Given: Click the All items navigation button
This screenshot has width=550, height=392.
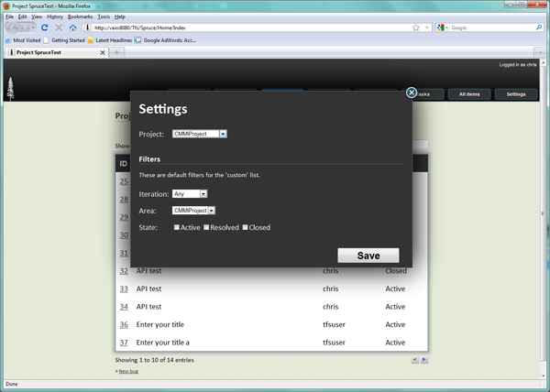Looking at the screenshot, I should pos(469,94).
